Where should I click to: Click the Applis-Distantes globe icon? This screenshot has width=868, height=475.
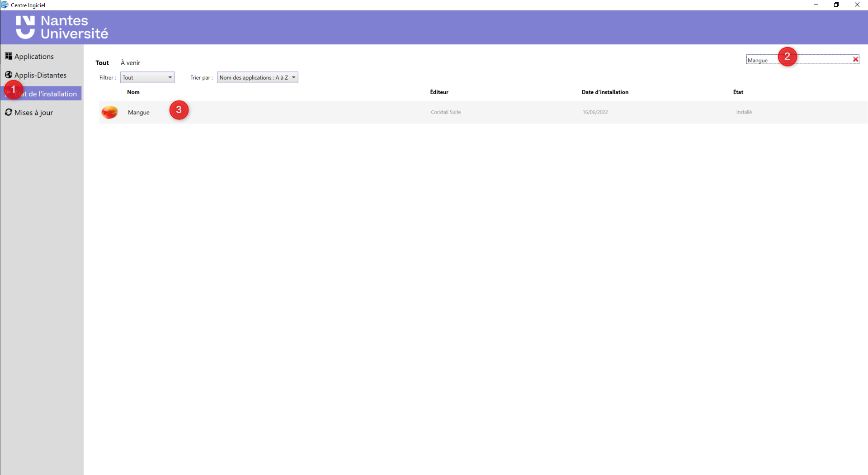tap(9, 75)
